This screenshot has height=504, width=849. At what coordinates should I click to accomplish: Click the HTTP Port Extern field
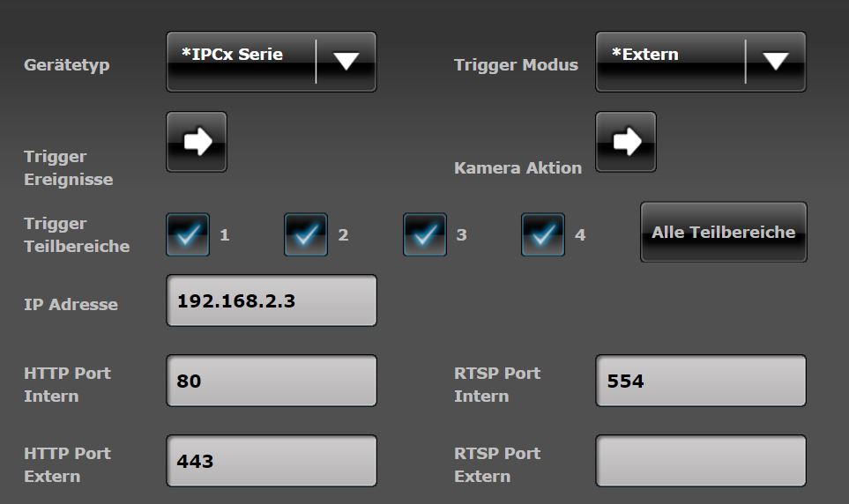point(272,461)
